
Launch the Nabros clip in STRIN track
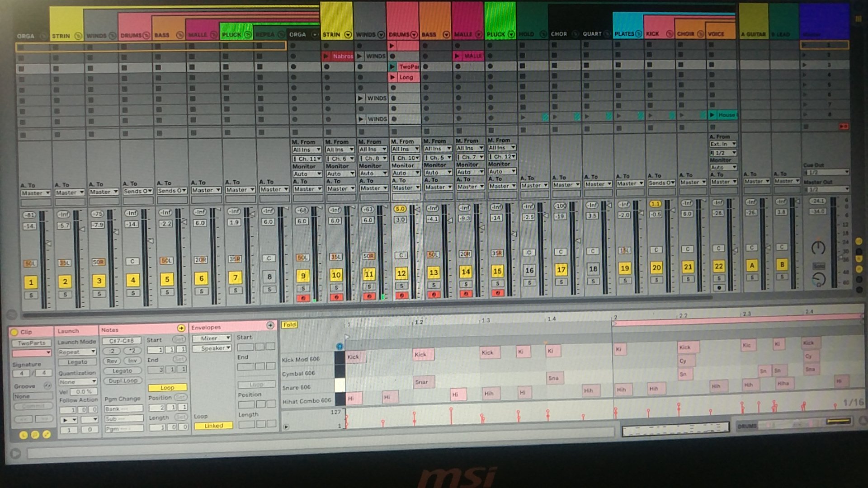tap(326, 56)
